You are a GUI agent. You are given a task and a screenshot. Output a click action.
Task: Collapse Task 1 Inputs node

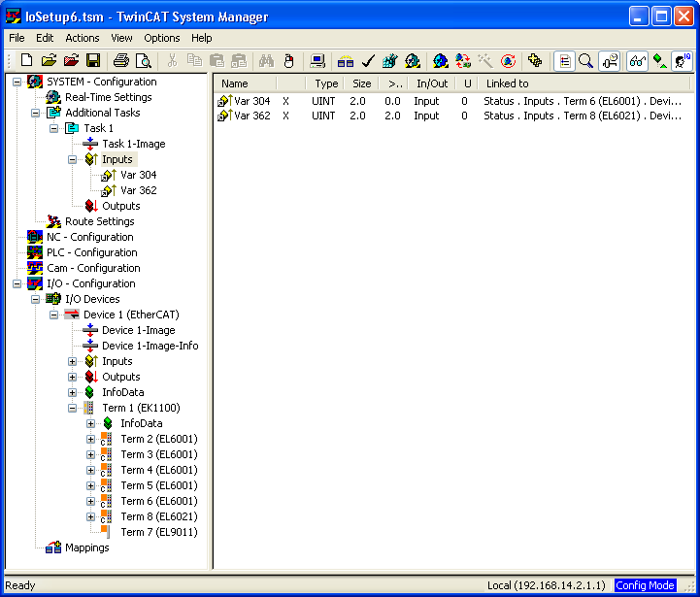point(72,159)
